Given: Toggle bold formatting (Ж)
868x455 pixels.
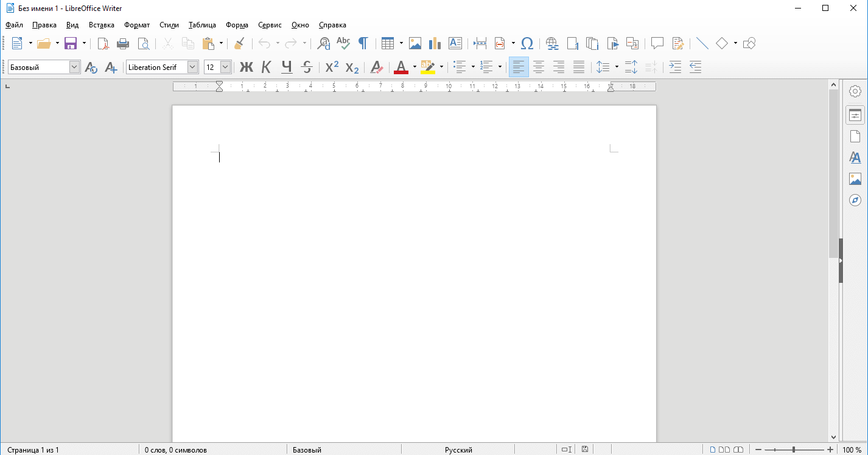Looking at the screenshot, I should tap(246, 67).
